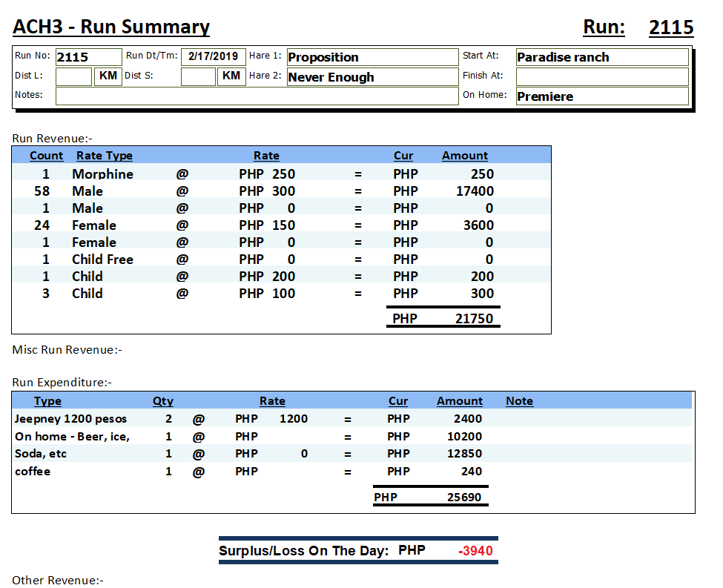Viewport: 723px width, 588px height.
Task: Select the Hare 1 field containing Proposition
Action: pos(372,57)
